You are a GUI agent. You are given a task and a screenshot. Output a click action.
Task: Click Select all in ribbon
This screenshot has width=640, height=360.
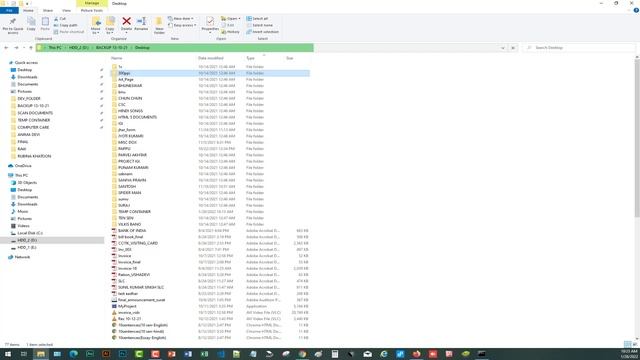point(257,19)
